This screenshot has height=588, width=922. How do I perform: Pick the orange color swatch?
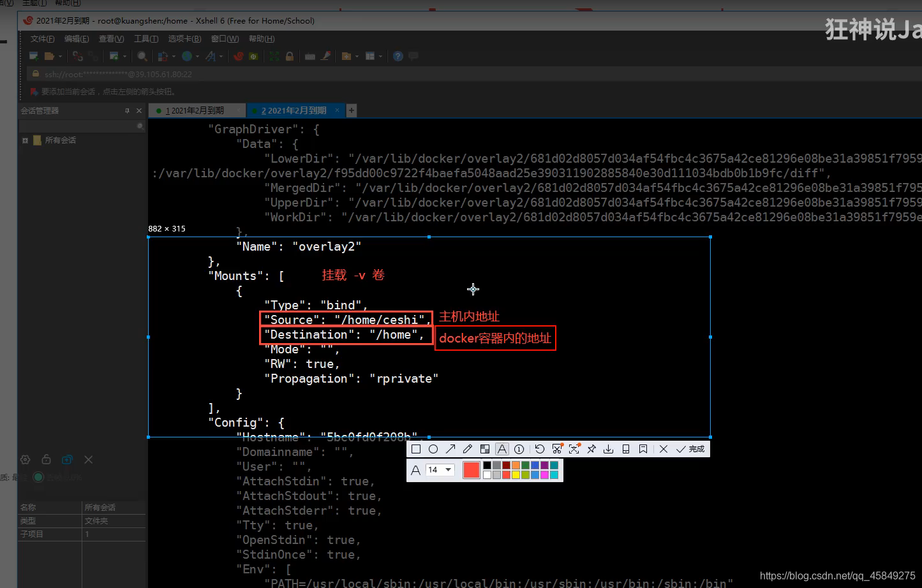(x=516, y=466)
